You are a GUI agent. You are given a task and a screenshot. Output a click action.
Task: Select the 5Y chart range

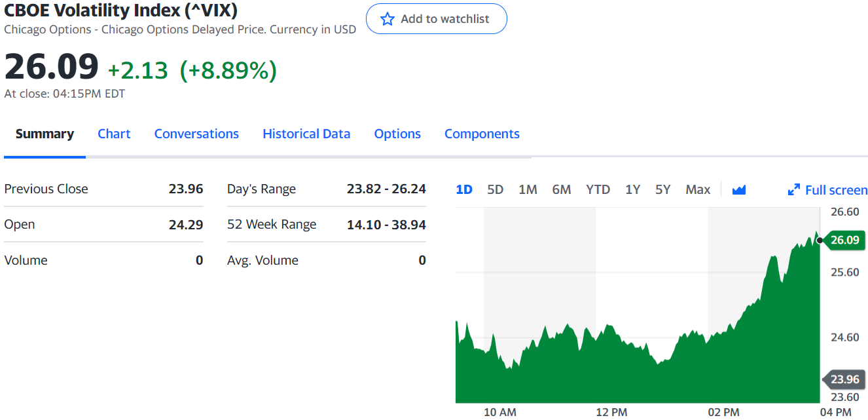click(x=663, y=189)
